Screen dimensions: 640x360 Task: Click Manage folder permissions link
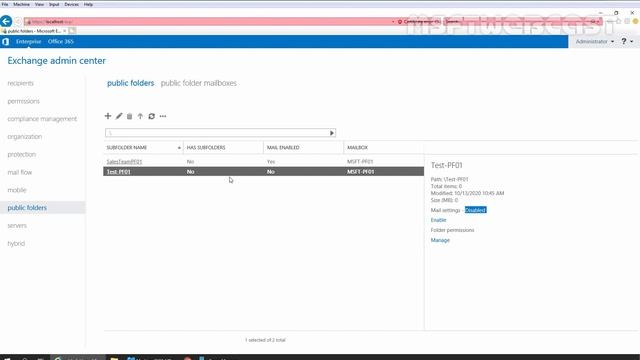[440, 240]
